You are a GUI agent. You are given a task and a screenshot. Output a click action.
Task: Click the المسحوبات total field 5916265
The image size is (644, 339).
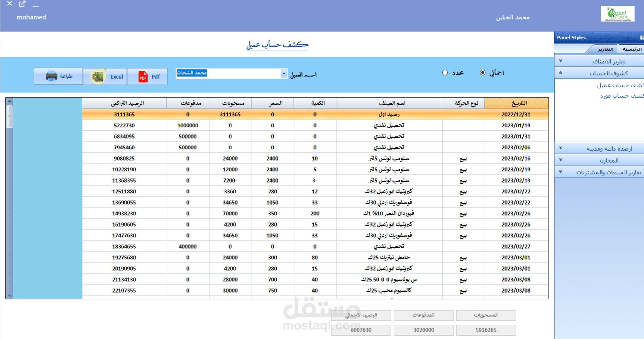coord(486,330)
